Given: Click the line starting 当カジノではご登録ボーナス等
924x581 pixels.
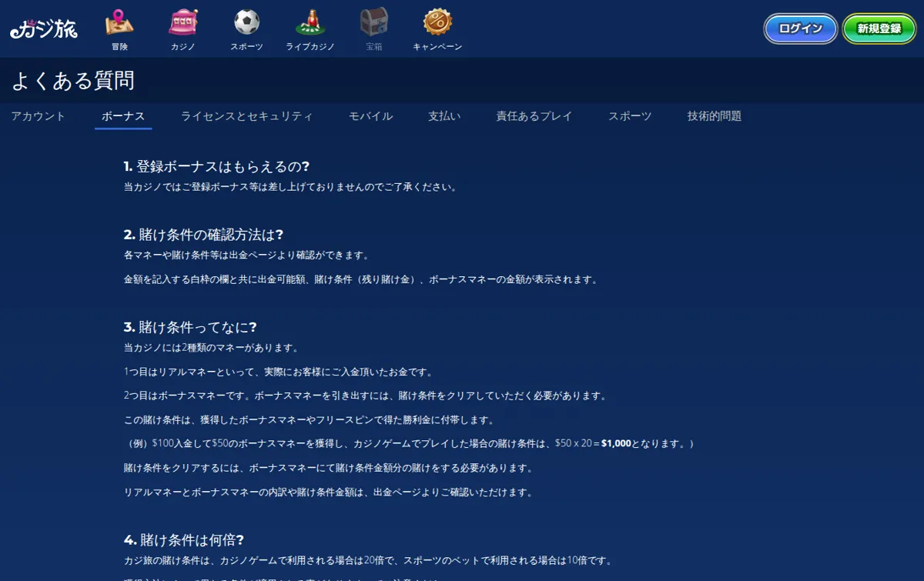Looking at the screenshot, I should (x=290, y=187).
